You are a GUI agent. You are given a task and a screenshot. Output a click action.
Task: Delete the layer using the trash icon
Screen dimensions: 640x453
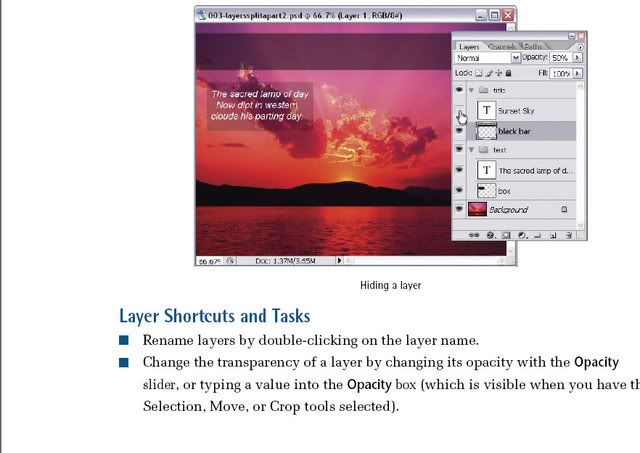(x=569, y=235)
